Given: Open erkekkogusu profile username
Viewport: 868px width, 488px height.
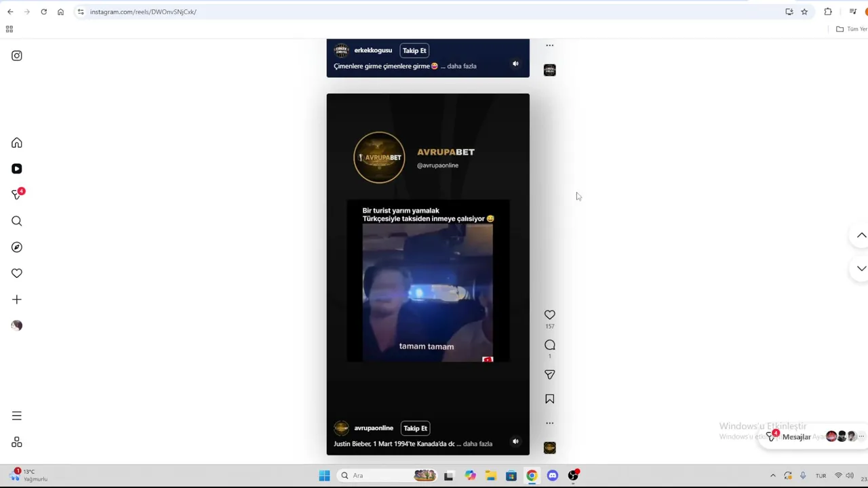Looking at the screenshot, I should point(373,51).
